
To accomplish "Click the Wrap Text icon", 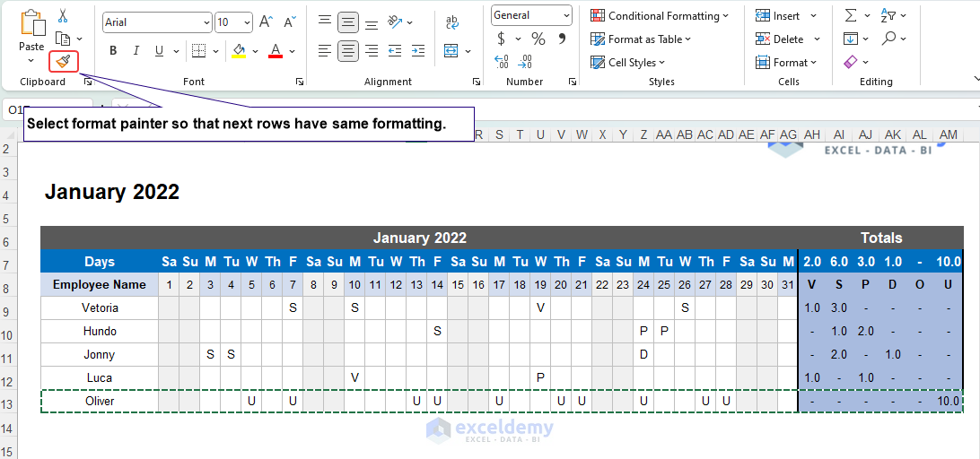I will tap(452, 22).
